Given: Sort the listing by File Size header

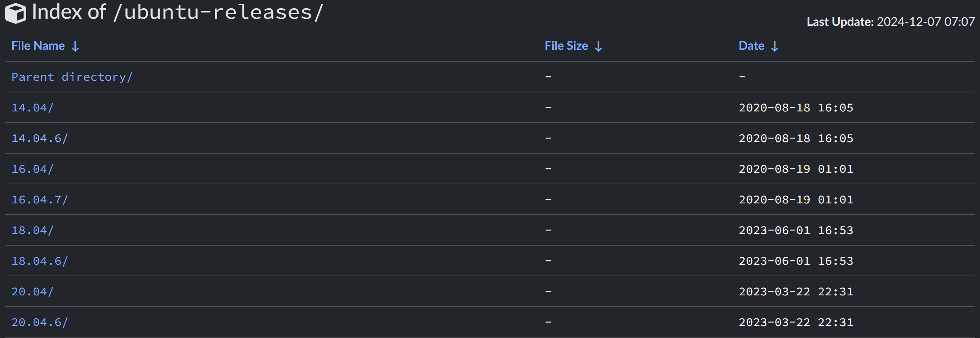Looking at the screenshot, I should [567, 46].
